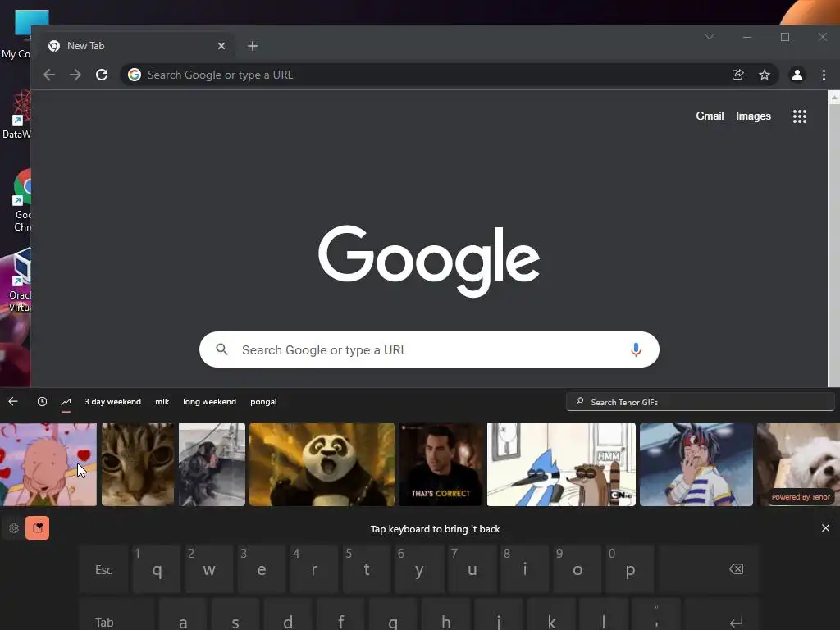Reload the current Chrome page

tap(102, 75)
